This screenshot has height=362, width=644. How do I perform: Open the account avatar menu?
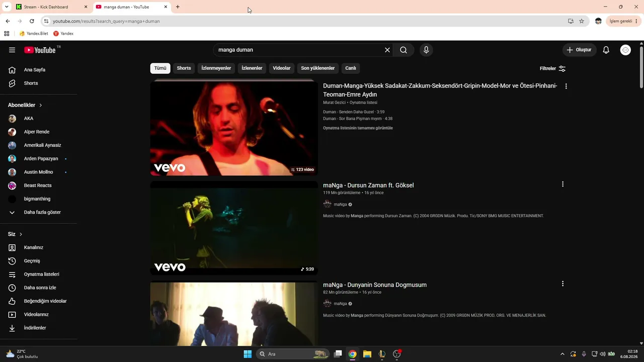[x=625, y=50]
